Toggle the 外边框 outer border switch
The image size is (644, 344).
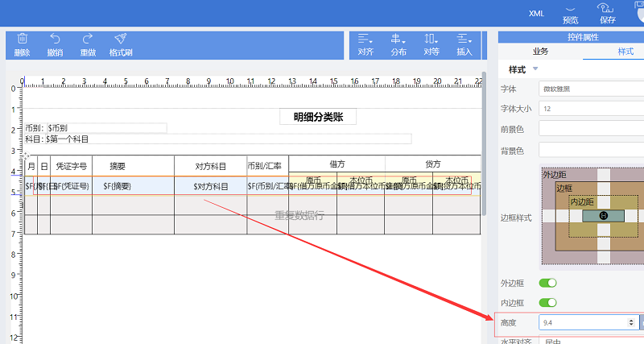tap(547, 283)
